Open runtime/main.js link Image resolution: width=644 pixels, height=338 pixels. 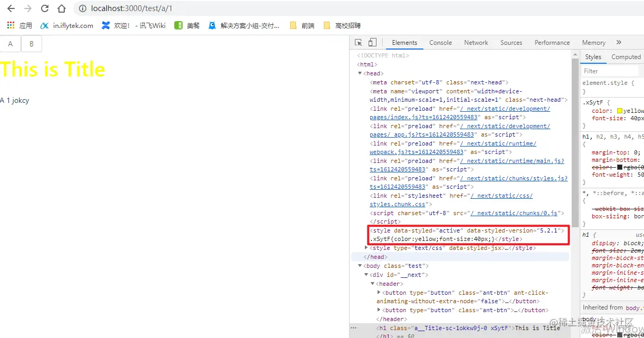[x=467, y=165]
